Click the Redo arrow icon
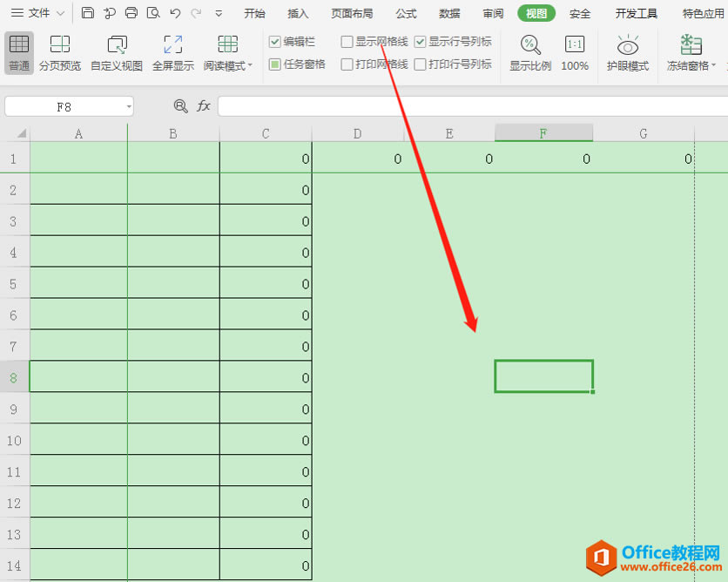The height and width of the screenshot is (582, 728). coord(197,13)
